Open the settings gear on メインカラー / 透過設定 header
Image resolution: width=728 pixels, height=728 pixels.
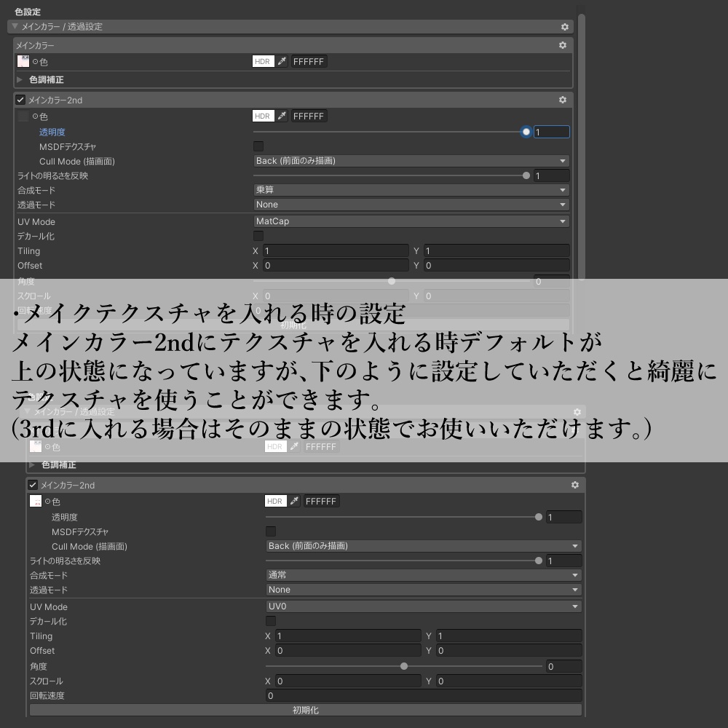564,27
